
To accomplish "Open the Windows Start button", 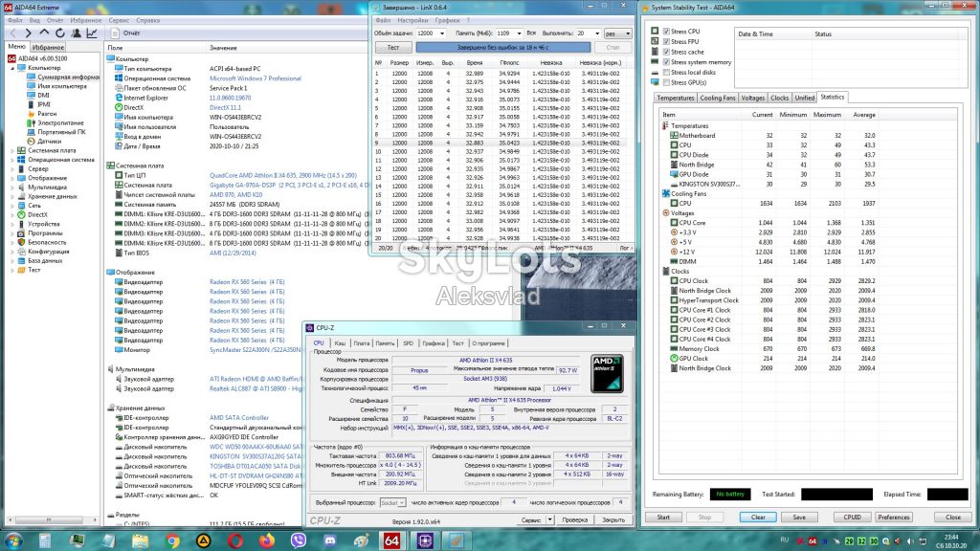I will click(x=13, y=540).
